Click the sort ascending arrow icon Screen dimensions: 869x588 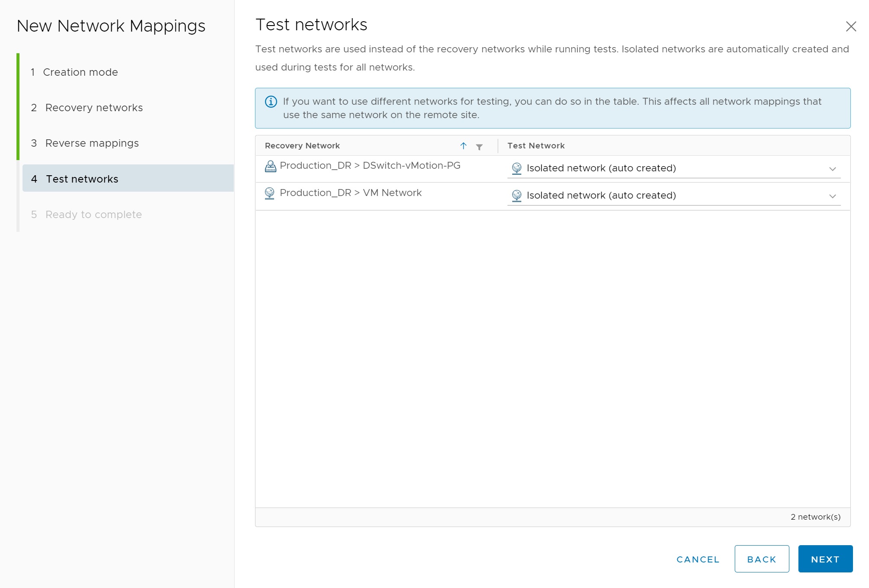(463, 146)
